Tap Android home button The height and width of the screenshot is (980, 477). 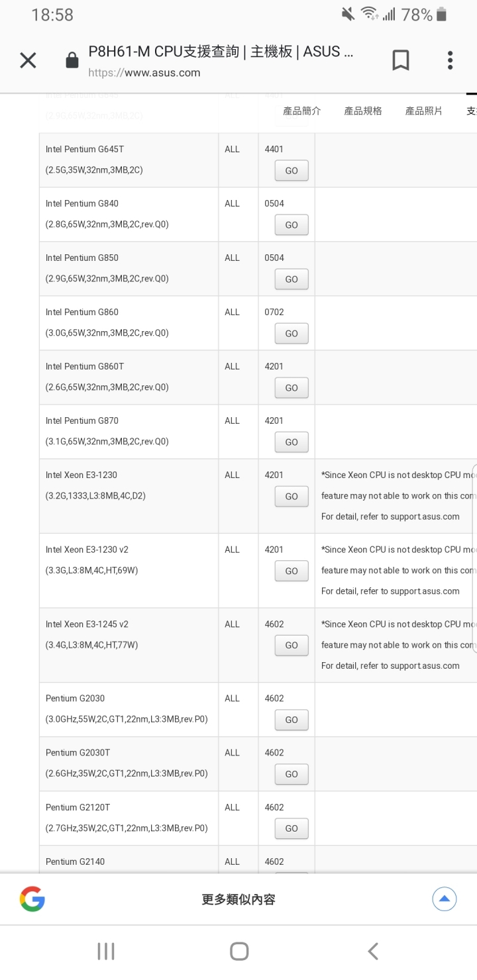pyautogui.click(x=239, y=952)
